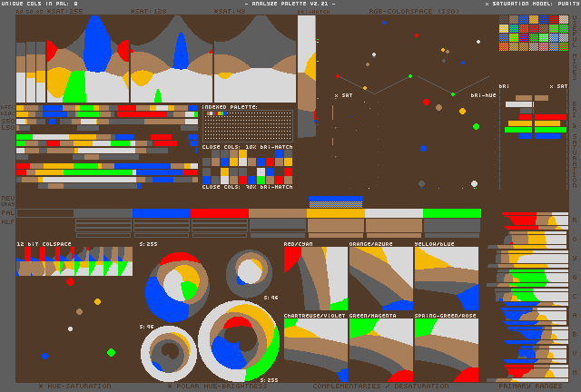Pick the pale yellow swatch in Useful Mixes
Screen dimensions: 581x392
(504, 28)
